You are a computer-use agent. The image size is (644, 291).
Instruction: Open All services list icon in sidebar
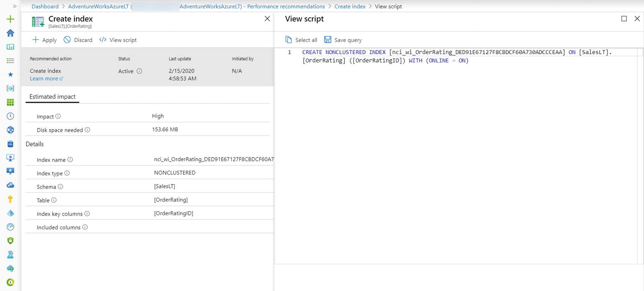[11, 61]
